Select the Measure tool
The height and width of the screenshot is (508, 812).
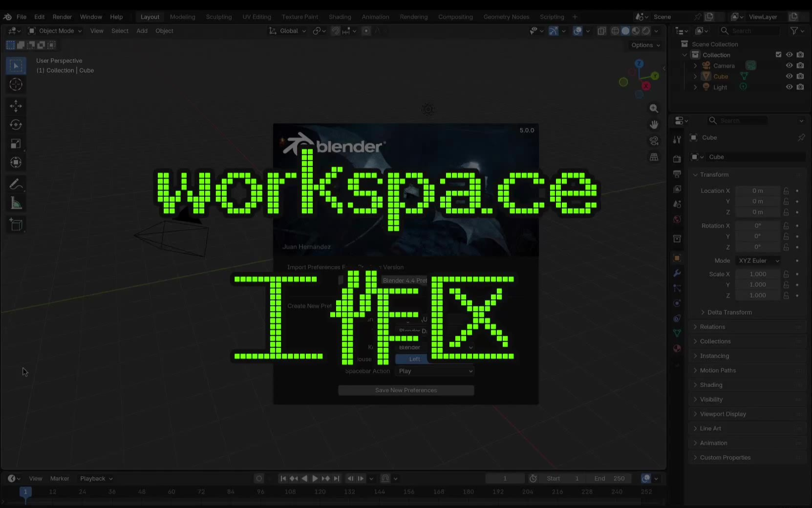[x=16, y=203]
